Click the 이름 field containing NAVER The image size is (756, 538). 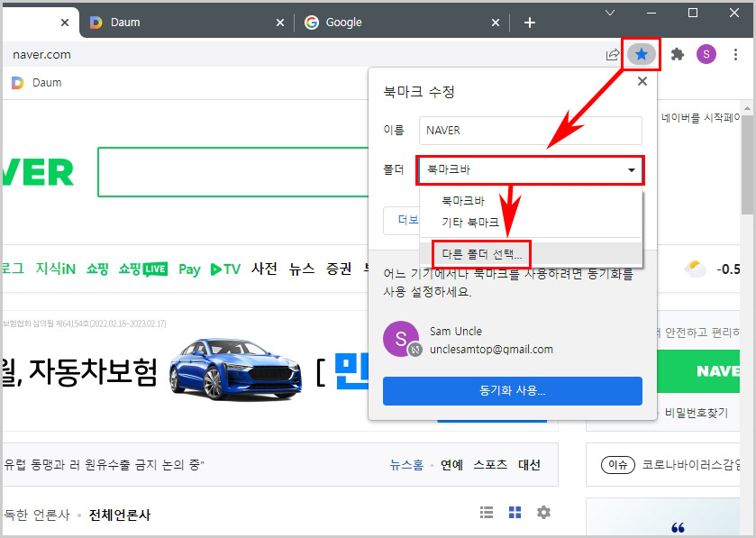click(x=531, y=130)
